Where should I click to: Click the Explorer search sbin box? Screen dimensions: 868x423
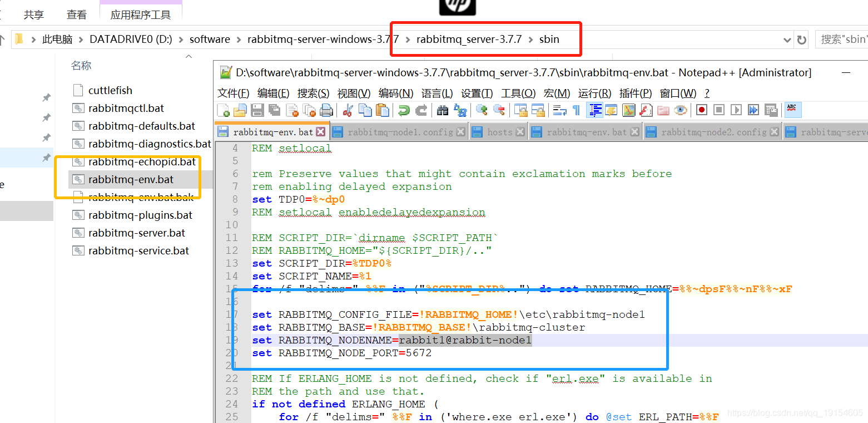point(842,39)
